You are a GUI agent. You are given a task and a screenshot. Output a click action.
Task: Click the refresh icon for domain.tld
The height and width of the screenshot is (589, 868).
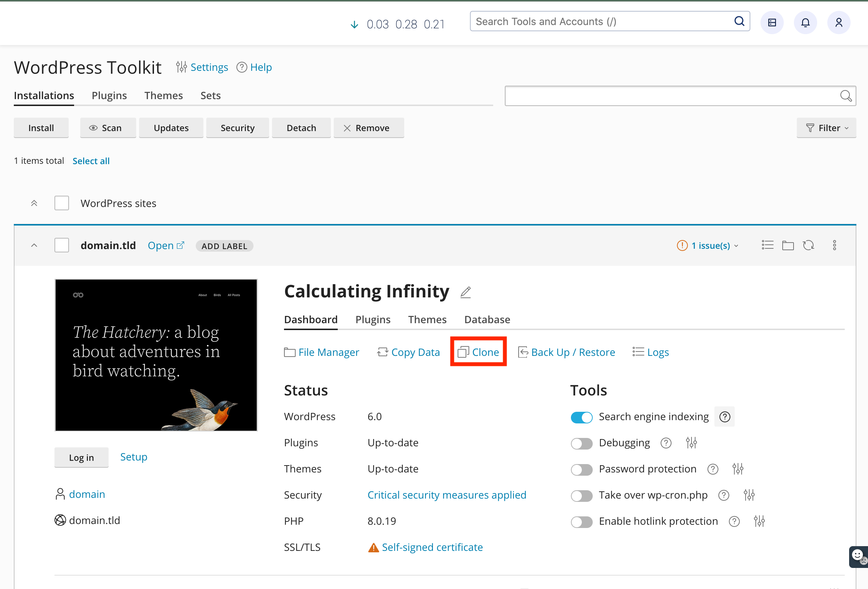pyautogui.click(x=808, y=245)
